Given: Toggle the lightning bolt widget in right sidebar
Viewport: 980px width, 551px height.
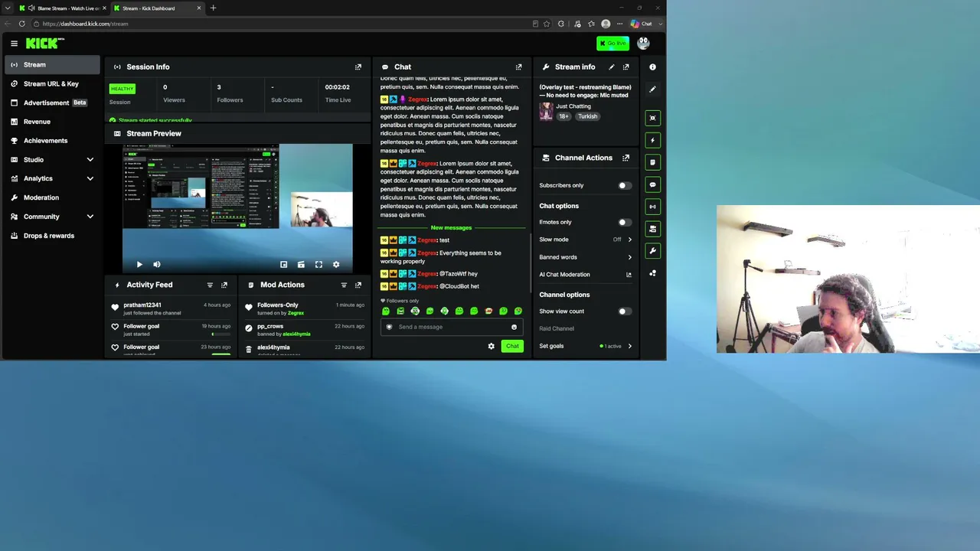Looking at the screenshot, I should [x=652, y=140].
